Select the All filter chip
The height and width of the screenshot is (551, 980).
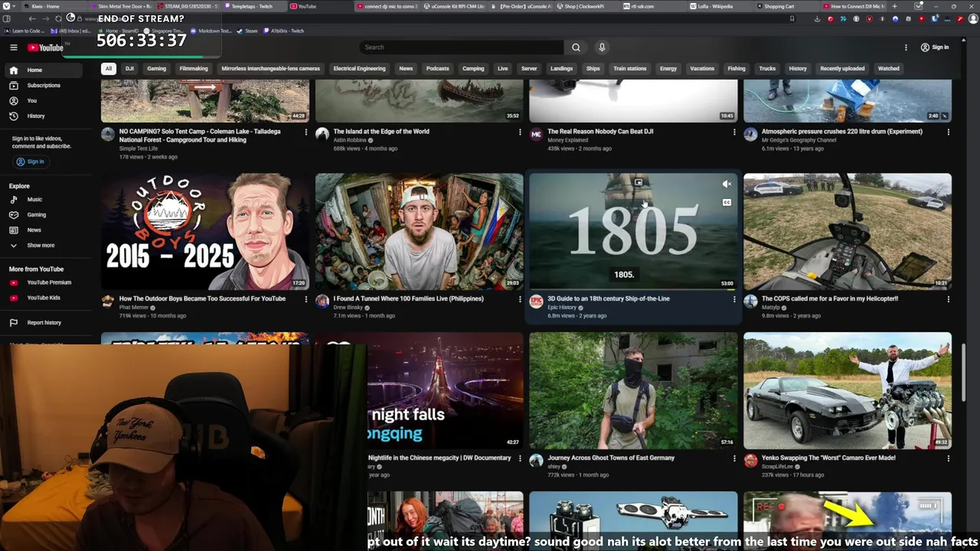pyautogui.click(x=108, y=69)
